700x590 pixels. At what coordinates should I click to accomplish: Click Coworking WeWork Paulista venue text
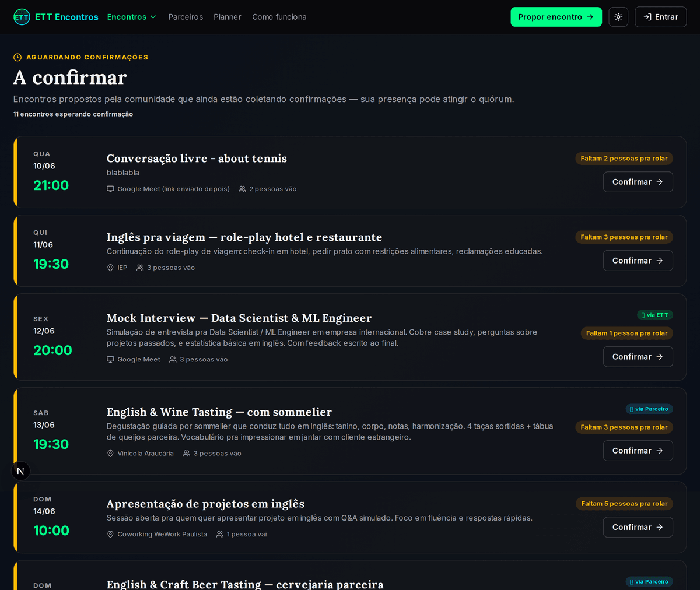pyautogui.click(x=162, y=535)
